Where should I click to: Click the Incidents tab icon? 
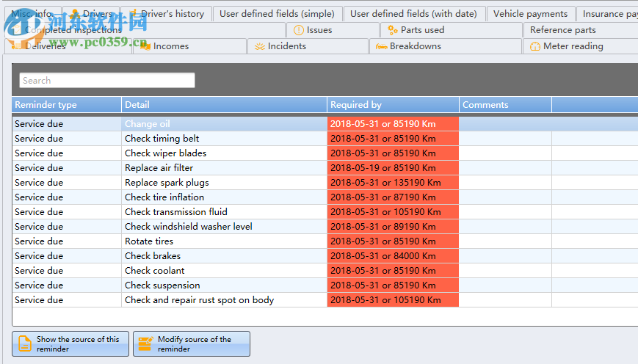pos(260,46)
